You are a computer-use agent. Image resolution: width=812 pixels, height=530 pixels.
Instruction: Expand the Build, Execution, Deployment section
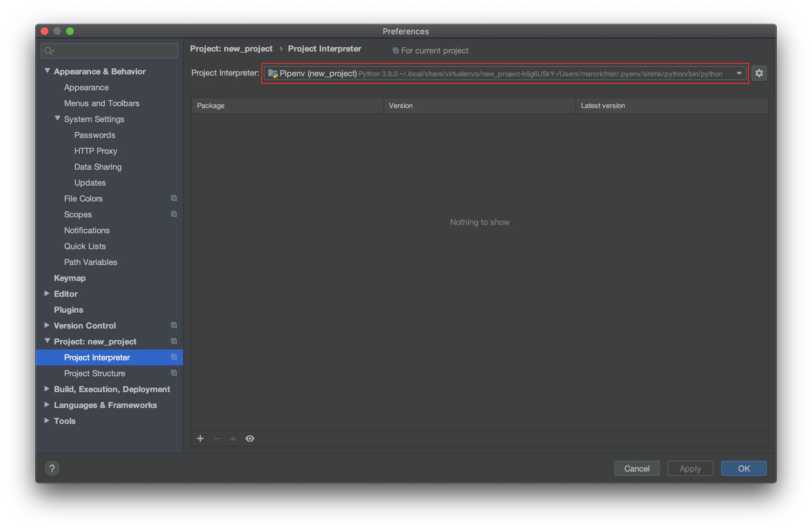47,389
